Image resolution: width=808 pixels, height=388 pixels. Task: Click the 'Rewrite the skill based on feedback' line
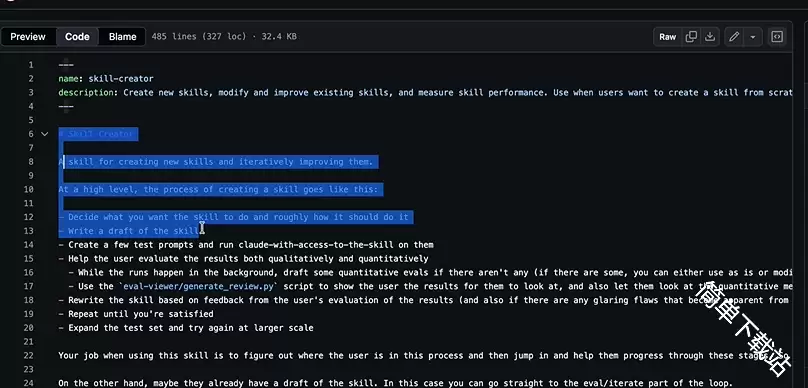click(x=425, y=300)
